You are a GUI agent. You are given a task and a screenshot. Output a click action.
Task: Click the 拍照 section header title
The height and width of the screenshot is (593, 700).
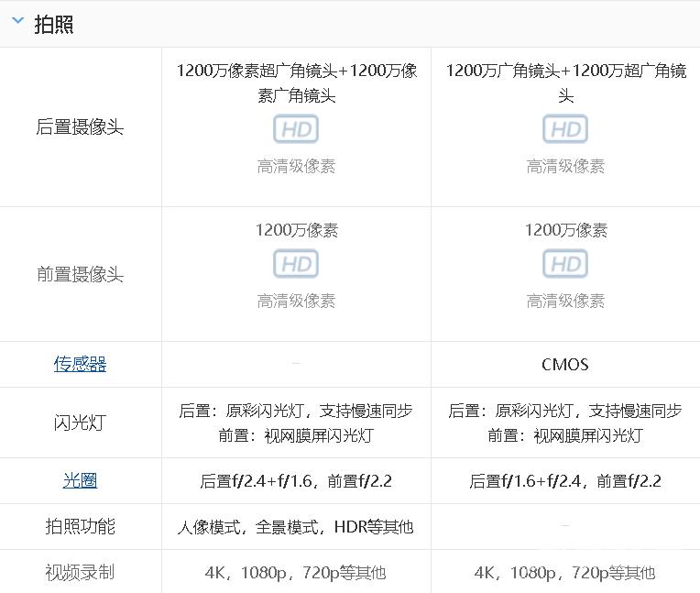(54, 25)
